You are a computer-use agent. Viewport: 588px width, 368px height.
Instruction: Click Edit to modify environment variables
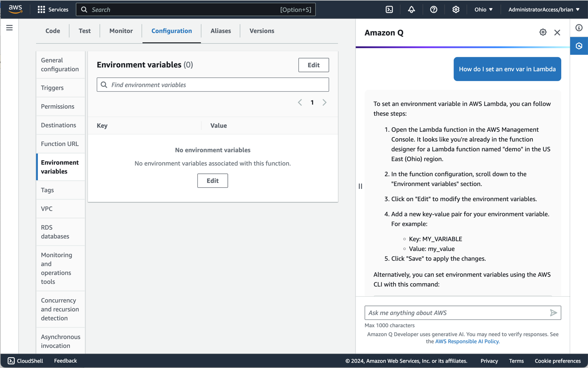point(313,65)
